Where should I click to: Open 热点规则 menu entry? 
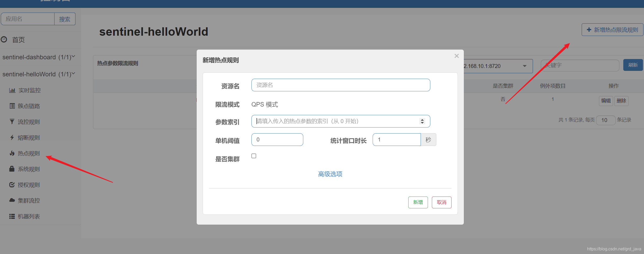point(29,153)
